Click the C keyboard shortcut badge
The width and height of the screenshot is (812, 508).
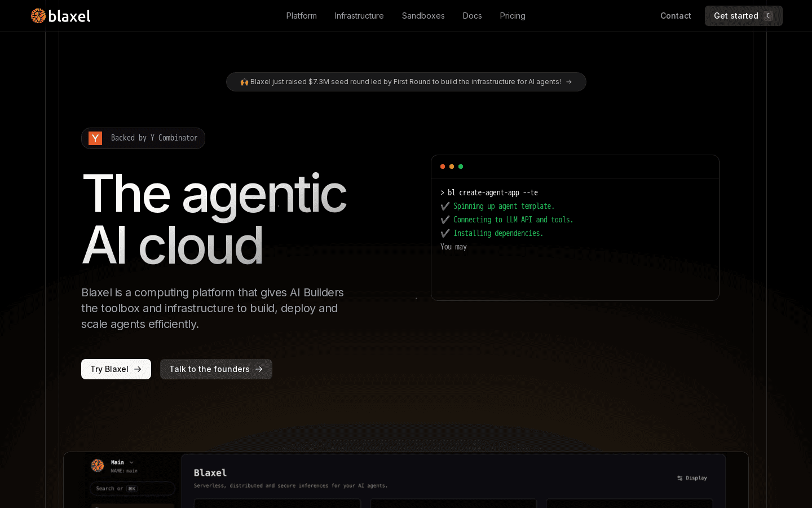point(769,16)
